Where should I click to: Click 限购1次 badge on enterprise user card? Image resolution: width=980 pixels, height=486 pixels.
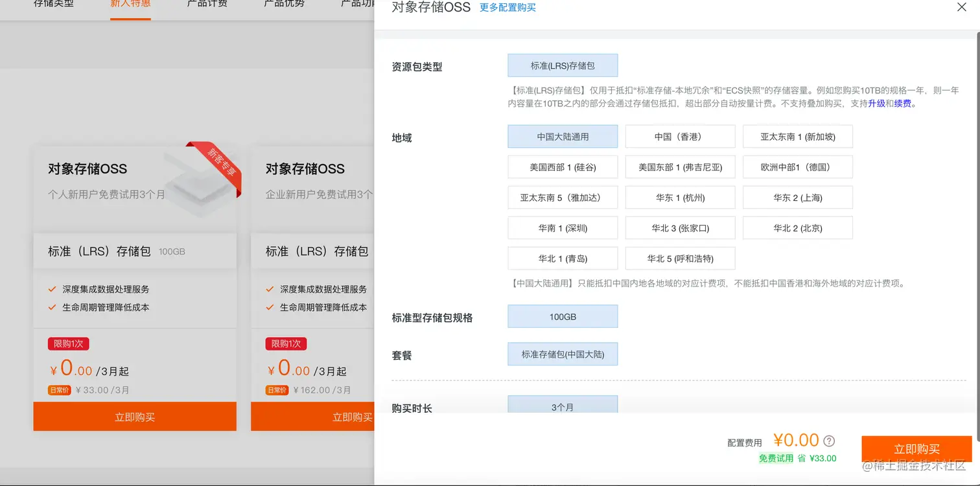286,343
